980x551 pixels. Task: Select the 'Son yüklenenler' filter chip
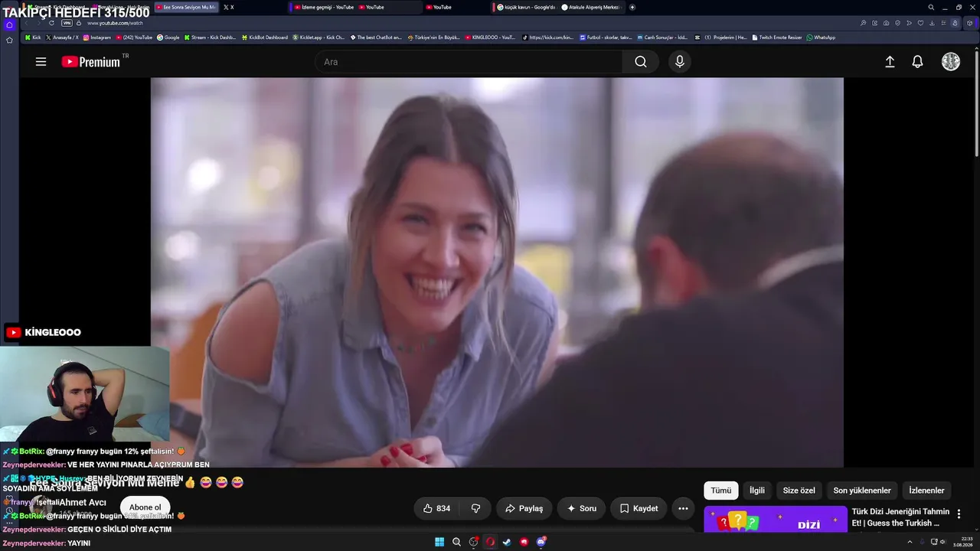[x=862, y=491]
